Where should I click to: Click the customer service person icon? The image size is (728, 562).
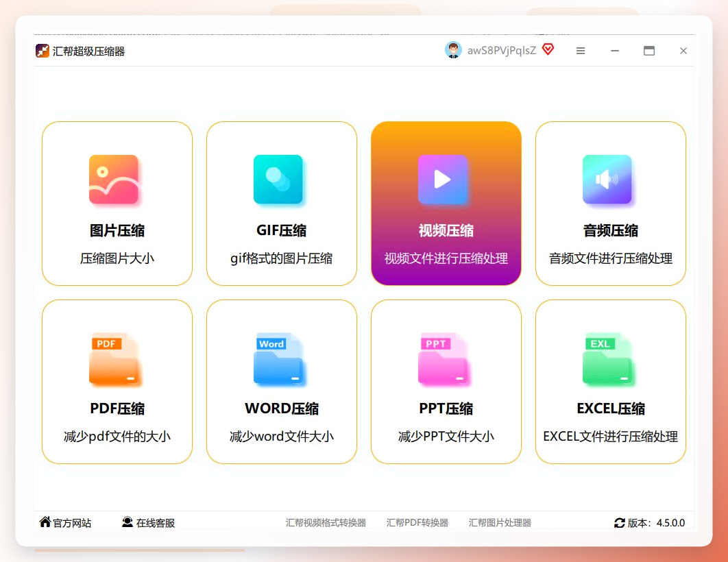128,522
